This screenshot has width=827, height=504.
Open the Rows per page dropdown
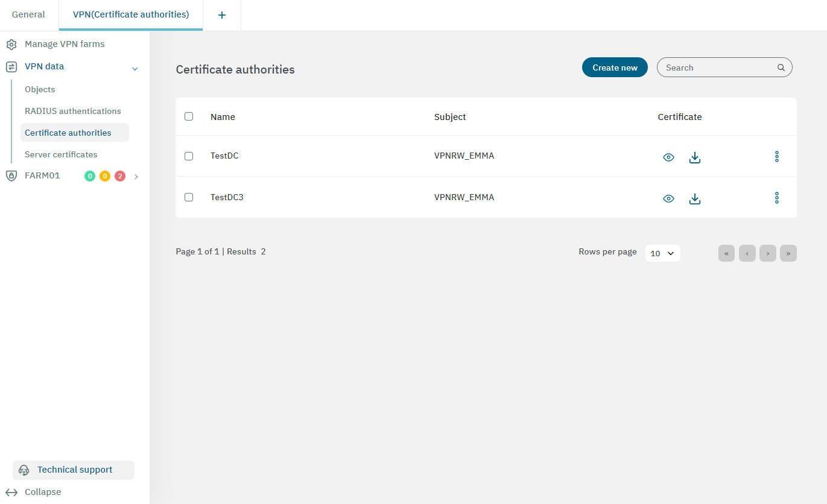pyautogui.click(x=662, y=253)
